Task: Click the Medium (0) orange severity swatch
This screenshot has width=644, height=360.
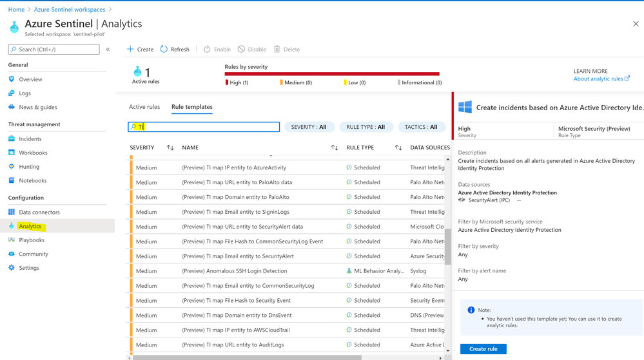Action: (x=281, y=82)
